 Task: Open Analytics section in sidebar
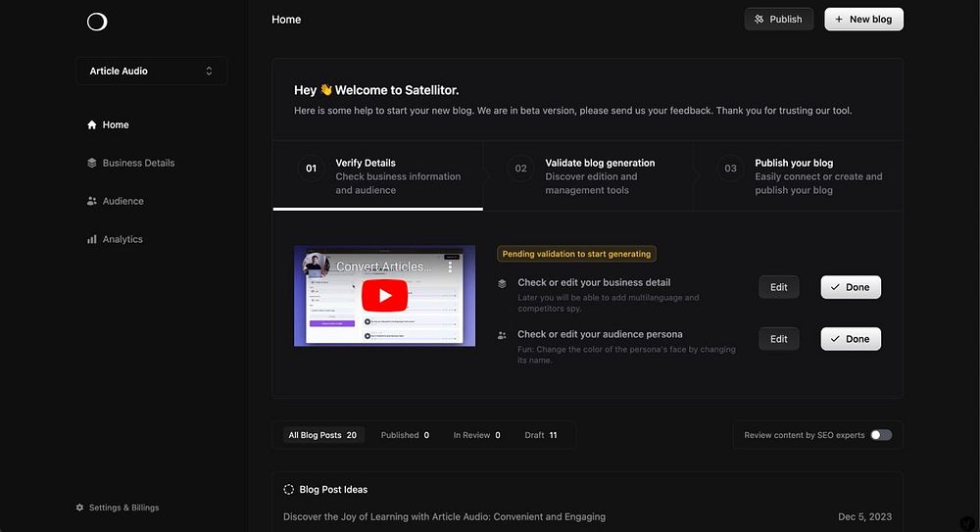pyautogui.click(x=115, y=239)
